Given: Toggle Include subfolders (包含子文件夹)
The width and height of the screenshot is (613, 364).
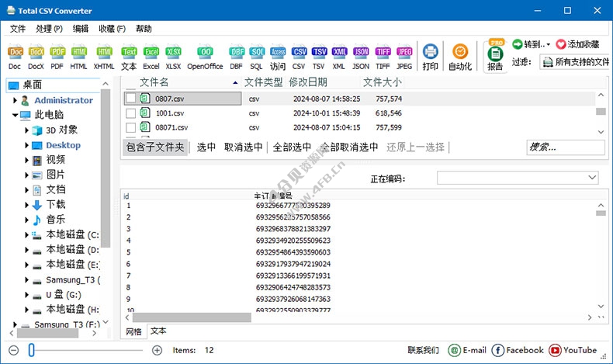Looking at the screenshot, I should (155, 147).
